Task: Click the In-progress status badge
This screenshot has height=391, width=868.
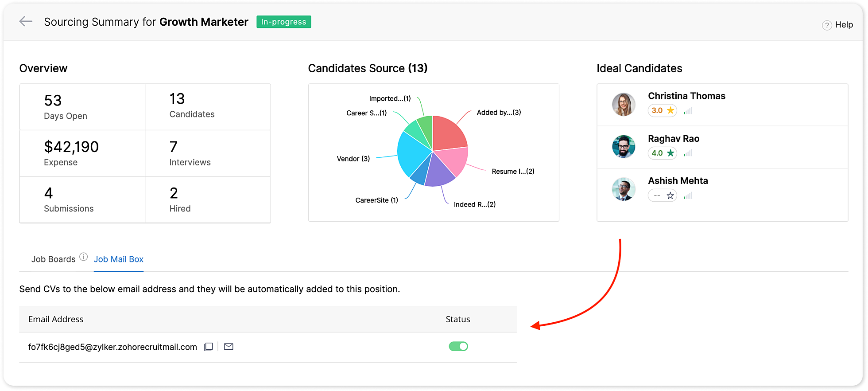Action: click(283, 22)
